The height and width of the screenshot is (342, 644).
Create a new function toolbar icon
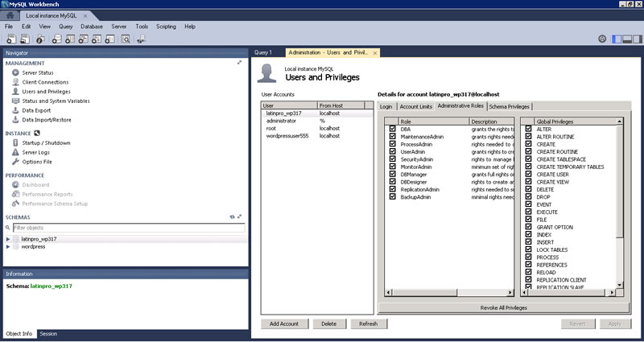pos(109,39)
